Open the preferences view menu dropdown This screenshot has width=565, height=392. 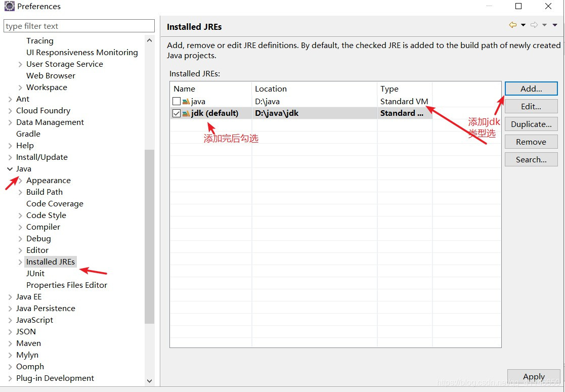[555, 25]
